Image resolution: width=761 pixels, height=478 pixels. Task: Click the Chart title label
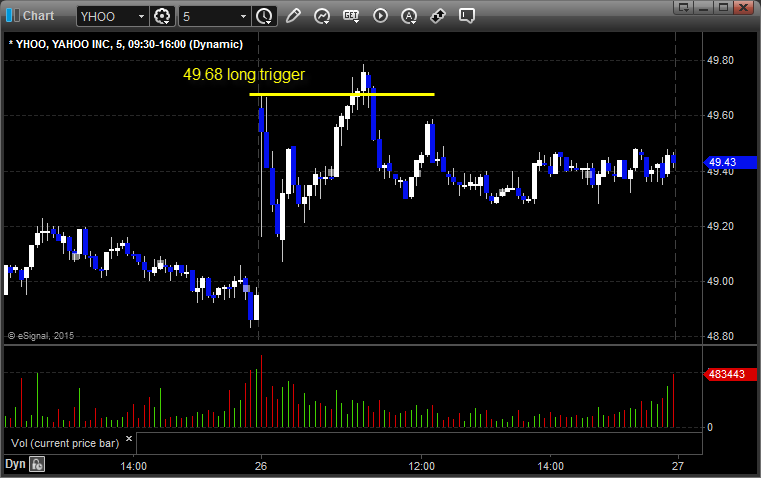point(38,16)
